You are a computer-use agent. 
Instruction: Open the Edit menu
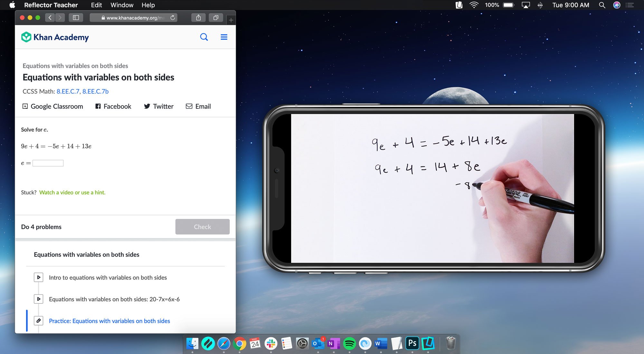[x=96, y=5]
